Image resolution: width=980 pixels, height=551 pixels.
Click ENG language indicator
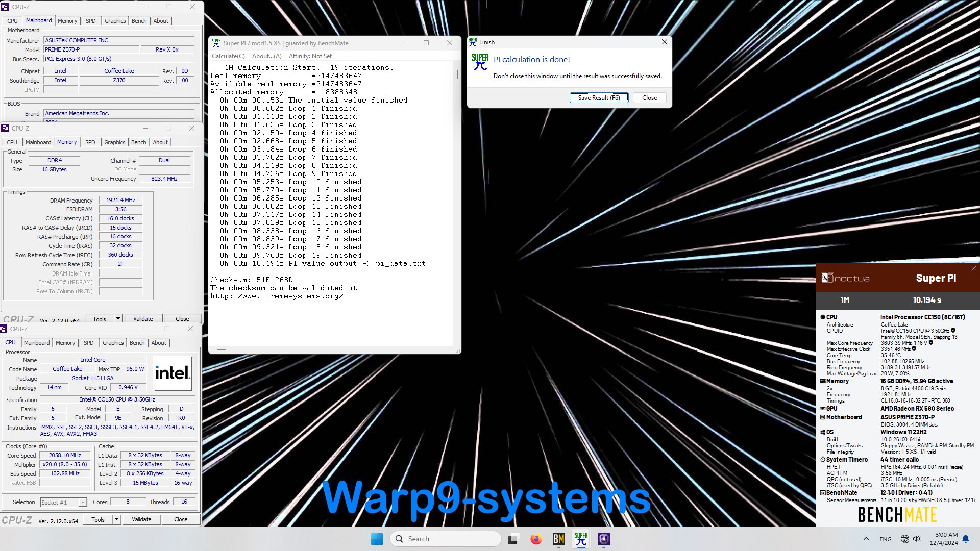(886, 539)
